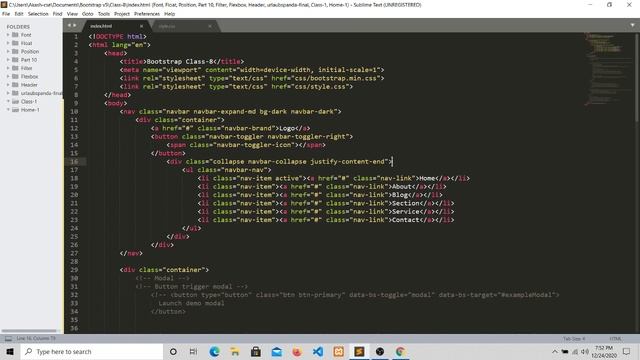Open File Explorer from taskbar
Screen dimensions: 640x360
(235, 351)
